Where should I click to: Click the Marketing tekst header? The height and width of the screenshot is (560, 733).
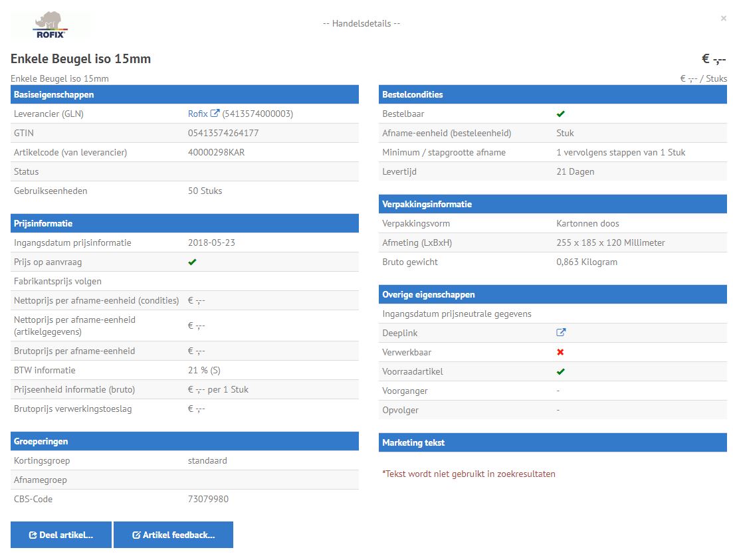tap(552, 442)
